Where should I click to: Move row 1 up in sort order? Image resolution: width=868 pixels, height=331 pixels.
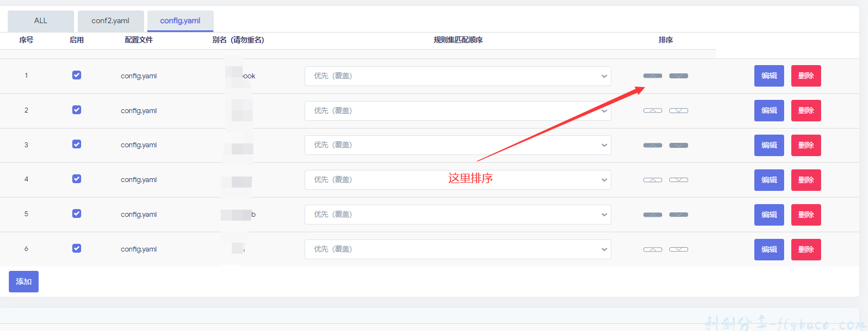[652, 76]
